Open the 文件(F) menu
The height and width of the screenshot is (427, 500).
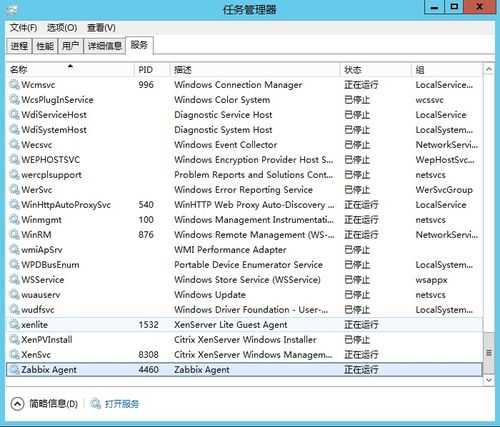pos(23,27)
